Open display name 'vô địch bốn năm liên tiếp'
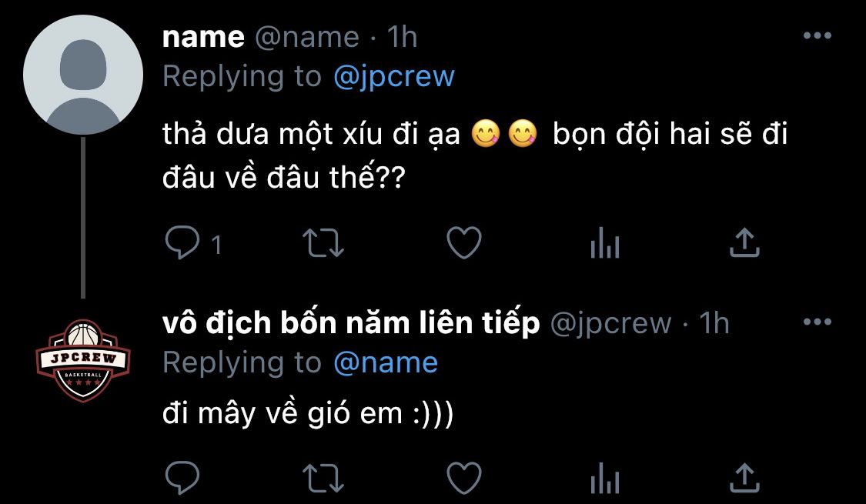The image size is (866, 504). (x=351, y=324)
